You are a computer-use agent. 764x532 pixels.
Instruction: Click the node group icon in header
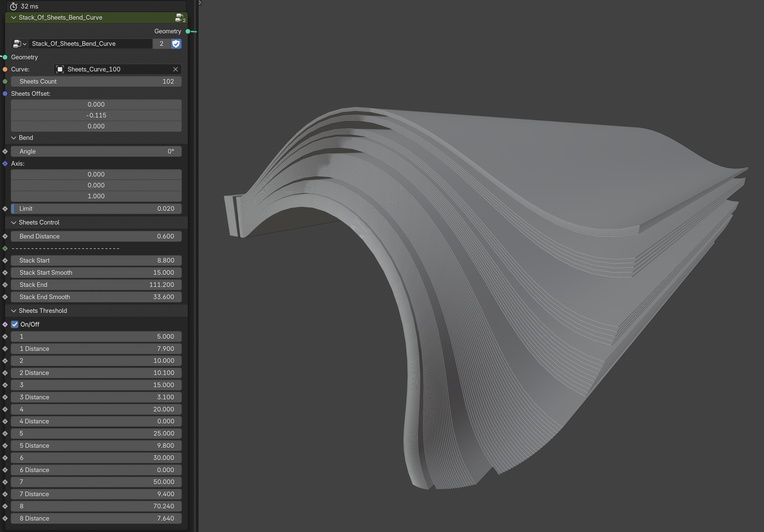pyautogui.click(x=180, y=18)
